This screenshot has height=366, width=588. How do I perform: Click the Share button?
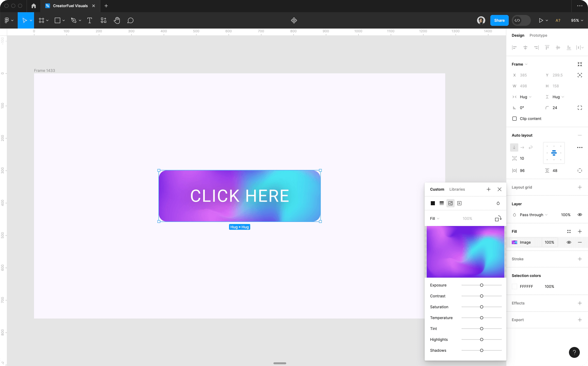(499, 20)
